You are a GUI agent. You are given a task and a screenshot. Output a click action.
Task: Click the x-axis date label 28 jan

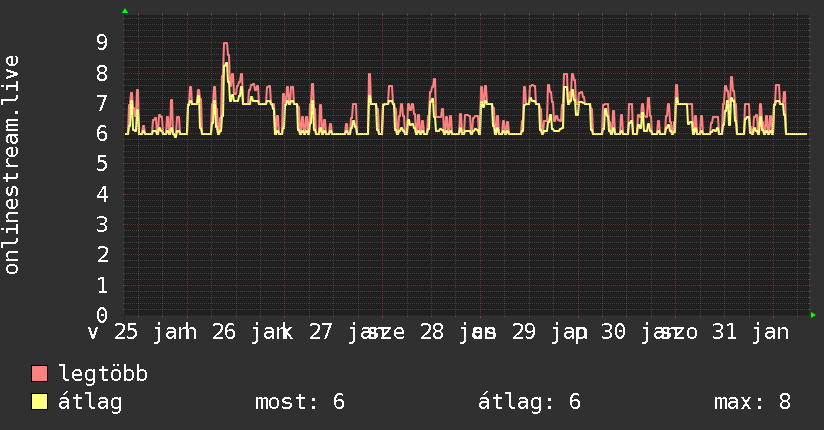tap(458, 332)
